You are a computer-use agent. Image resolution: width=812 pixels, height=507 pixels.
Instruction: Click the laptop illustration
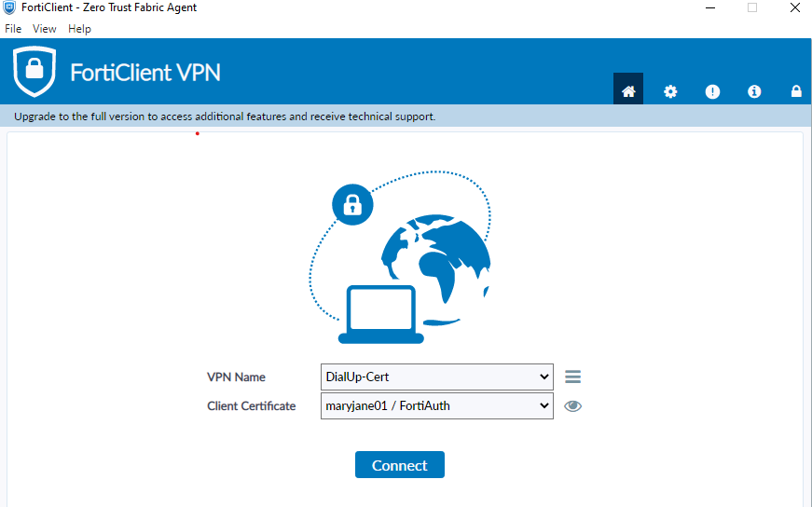click(x=381, y=315)
